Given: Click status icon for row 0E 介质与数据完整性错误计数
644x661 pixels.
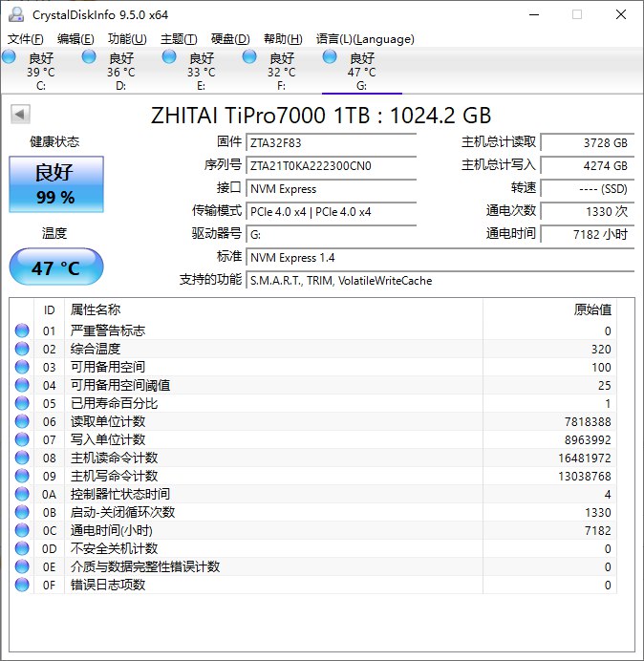Looking at the screenshot, I should (x=22, y=566).
